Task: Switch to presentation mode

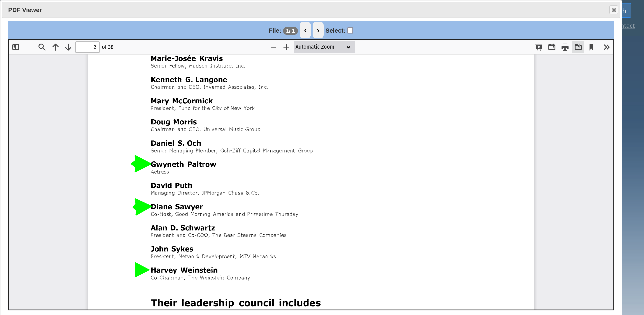Action: tap(539, 47)
